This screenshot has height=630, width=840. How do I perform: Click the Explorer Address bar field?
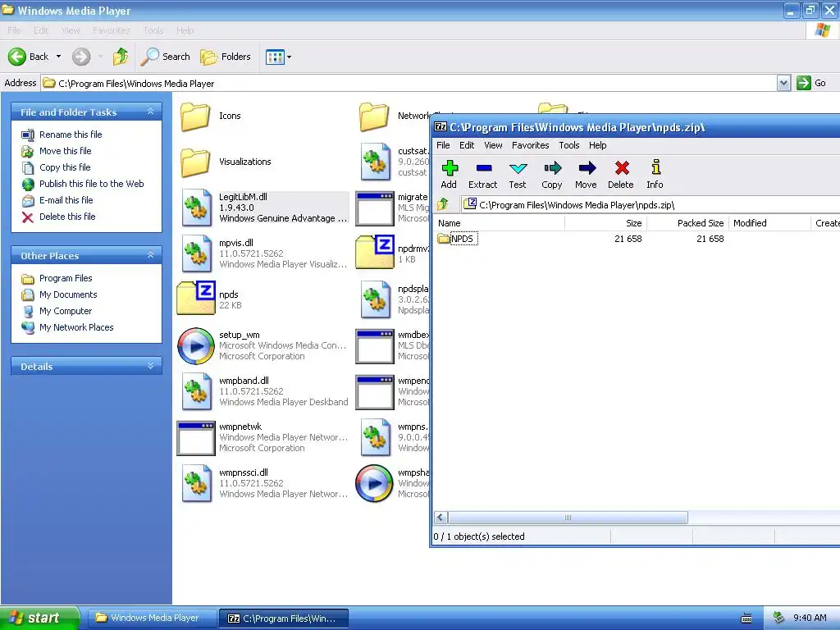tap(409, 83)
